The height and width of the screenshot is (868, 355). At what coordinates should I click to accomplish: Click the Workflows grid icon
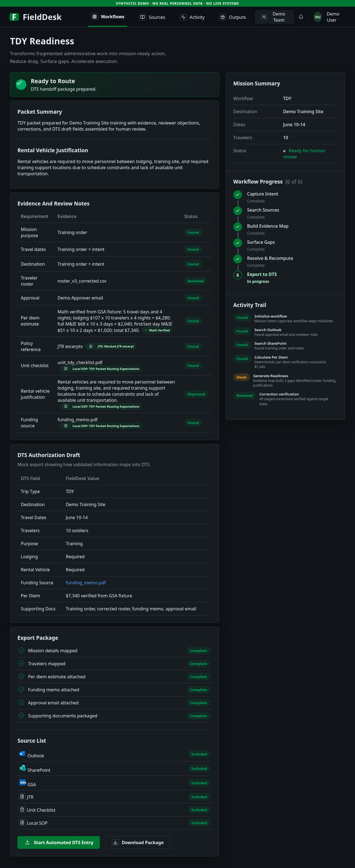(x=95, y=17)
